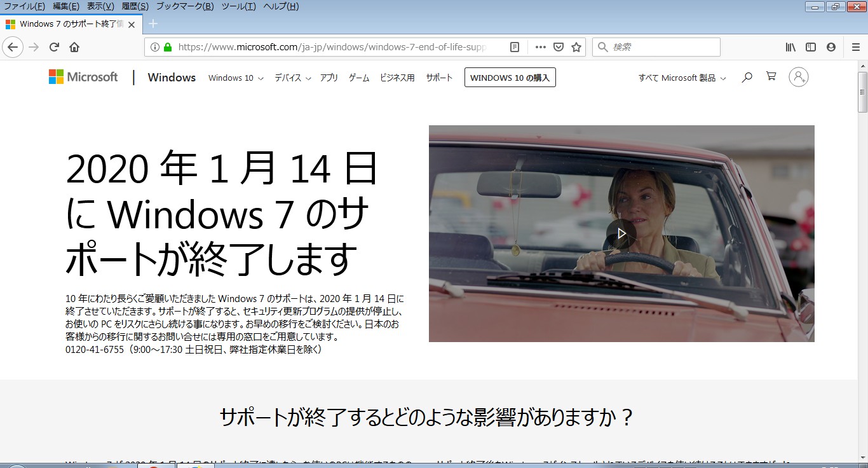Viewport: 868px width, 468px height.
Task: Click the phone number 0120-41-6755 text
Action: coord(95,349)
